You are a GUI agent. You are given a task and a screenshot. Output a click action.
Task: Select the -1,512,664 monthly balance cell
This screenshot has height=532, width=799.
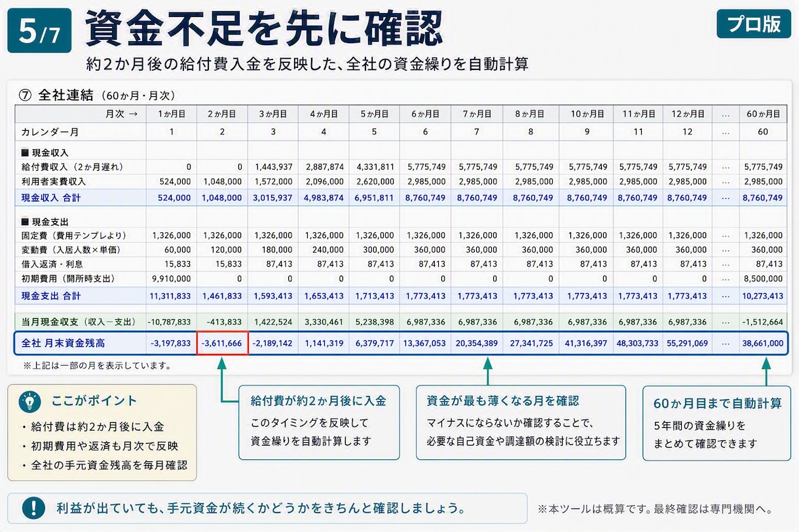click(762, 322)
